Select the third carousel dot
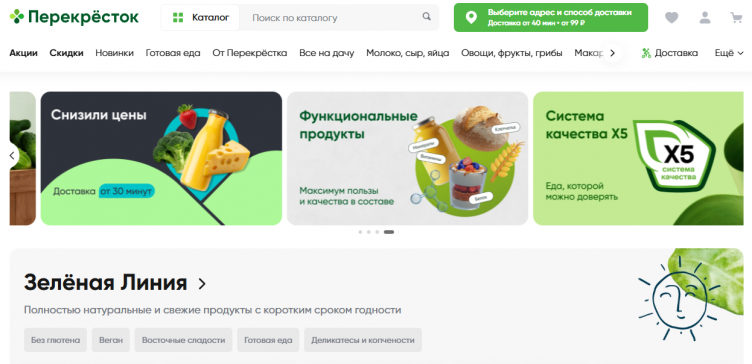 tap(377, 232)
